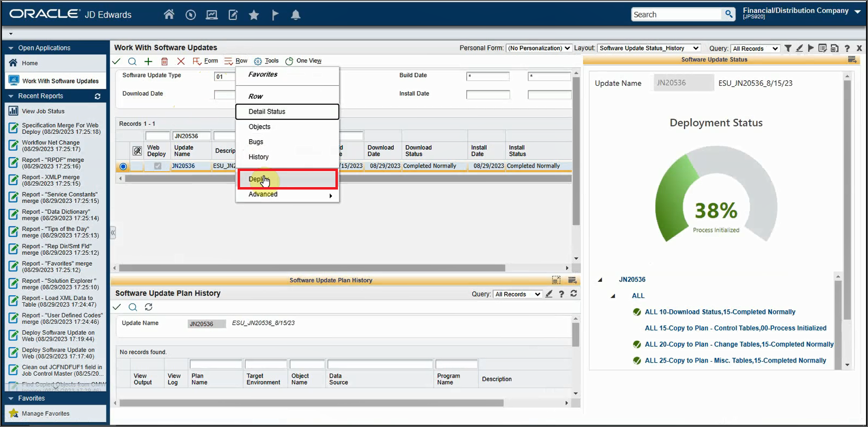The height and width of the screenshot is (427, 868).
Task: Click the query filter funnel icon
Action: tap(788, 48)
